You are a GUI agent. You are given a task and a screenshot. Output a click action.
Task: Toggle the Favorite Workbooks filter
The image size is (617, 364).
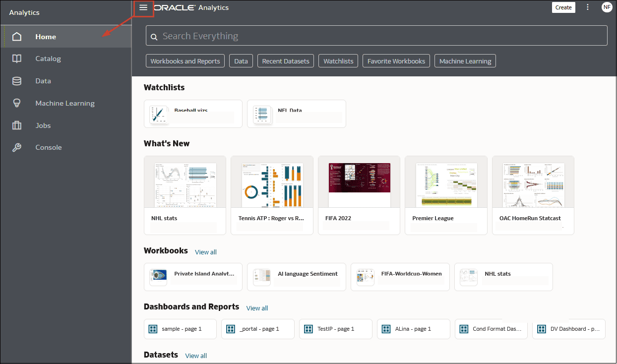tap(396, 61)
